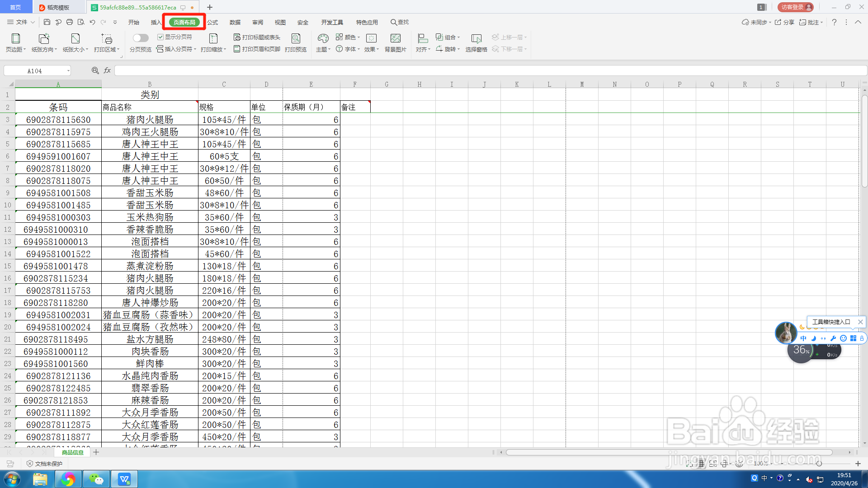Viewport: 868px width, 488px height.
Task: Open the 数据 ribbon tab
Action: (x=235, y=22)
